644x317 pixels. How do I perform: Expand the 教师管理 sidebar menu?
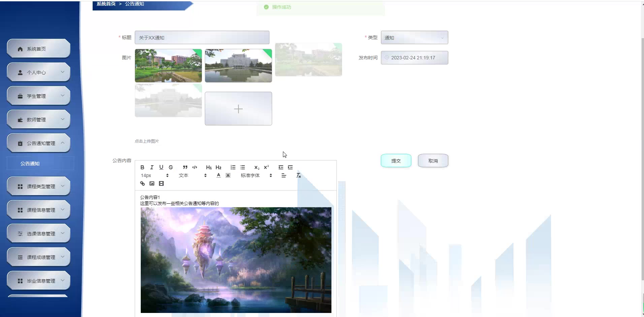[38, 120]
